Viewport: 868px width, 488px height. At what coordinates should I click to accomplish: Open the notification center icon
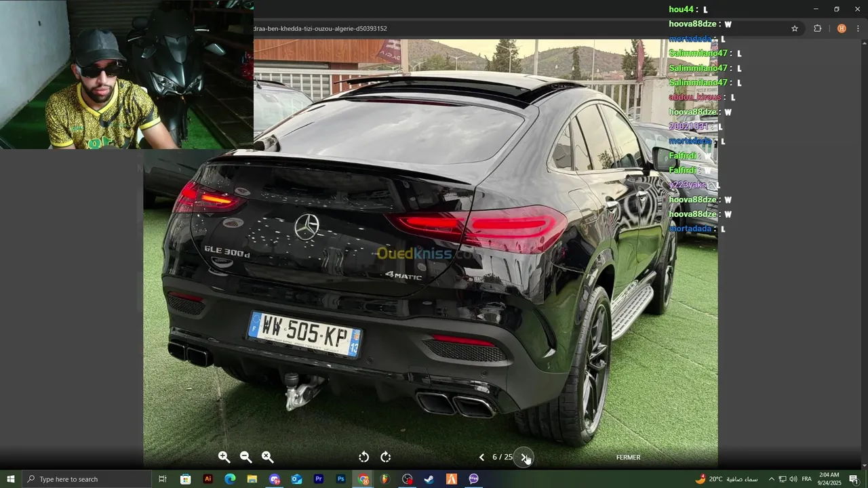[x=854, y=479]
